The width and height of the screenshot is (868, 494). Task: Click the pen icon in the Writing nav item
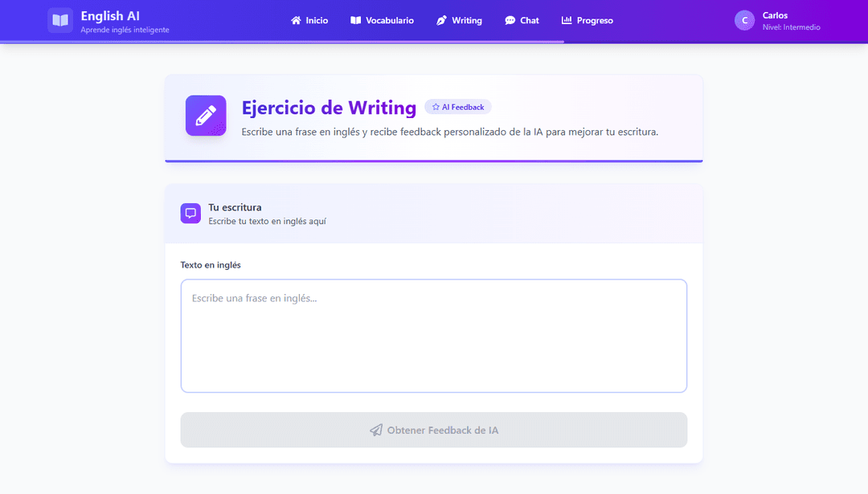pos(441,21)
